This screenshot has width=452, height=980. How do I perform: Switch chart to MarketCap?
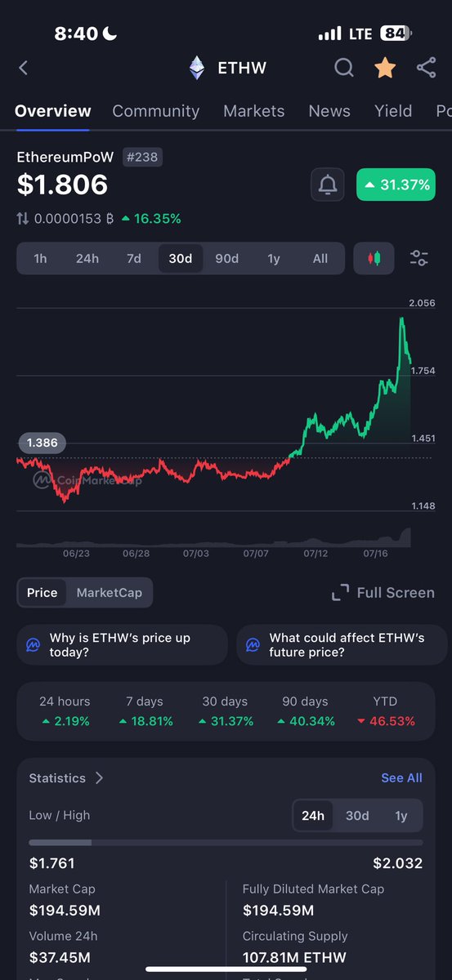(109, 593)
